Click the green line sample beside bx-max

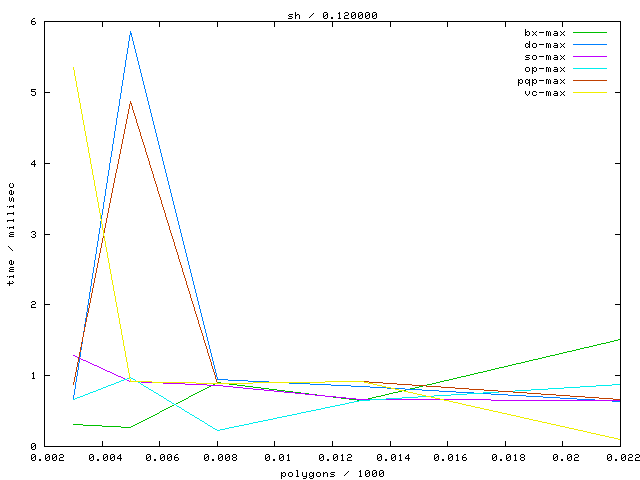click(x=590, y=32)
